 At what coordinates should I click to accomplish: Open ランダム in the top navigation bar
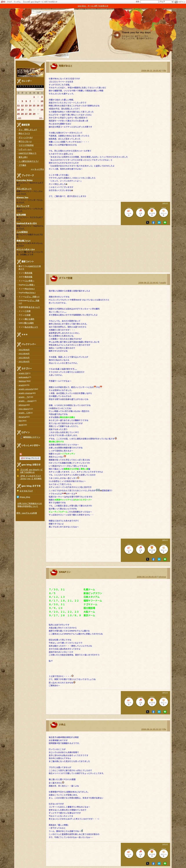[17, 2]
